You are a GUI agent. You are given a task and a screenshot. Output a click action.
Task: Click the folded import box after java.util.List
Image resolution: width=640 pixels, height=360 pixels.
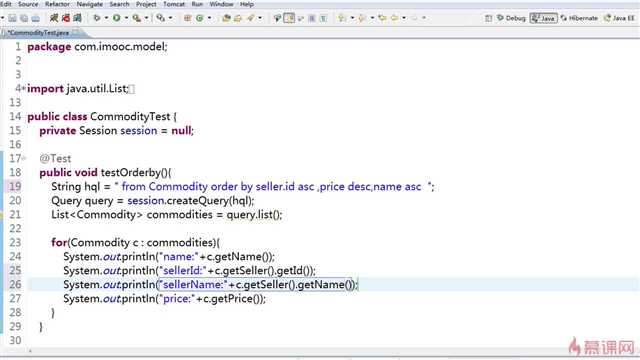[131, 89]
